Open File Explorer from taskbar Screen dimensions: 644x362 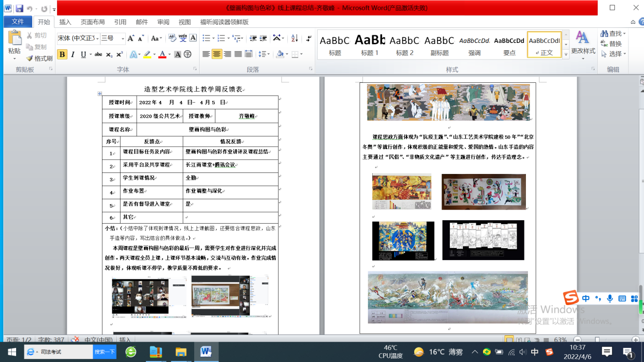click(x=181, y=352)
